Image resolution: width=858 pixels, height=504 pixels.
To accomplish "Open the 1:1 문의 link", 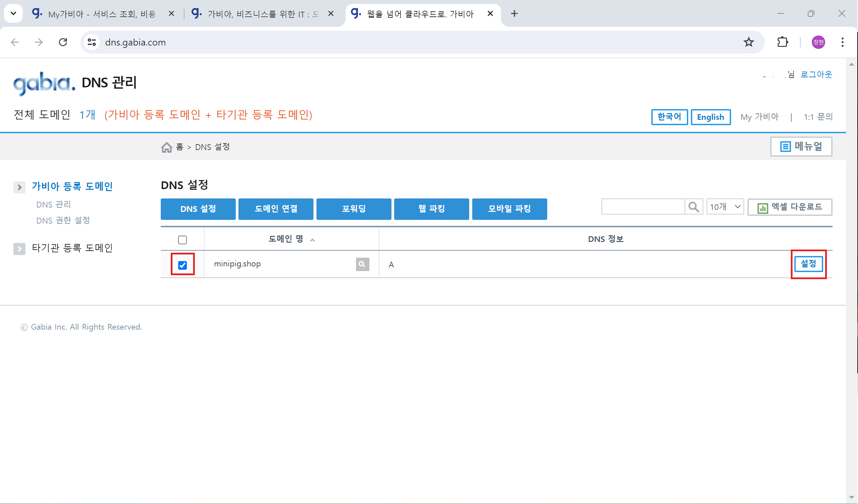I will 818,117.
